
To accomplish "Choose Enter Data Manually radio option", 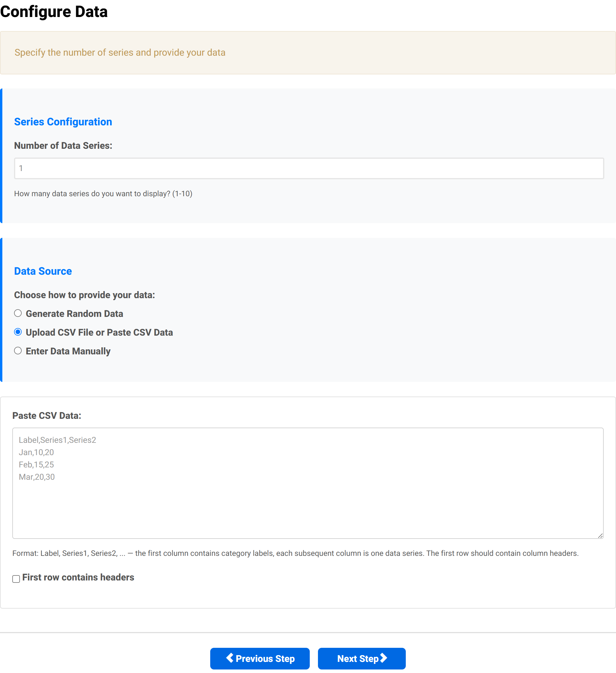I will point(18,351).
